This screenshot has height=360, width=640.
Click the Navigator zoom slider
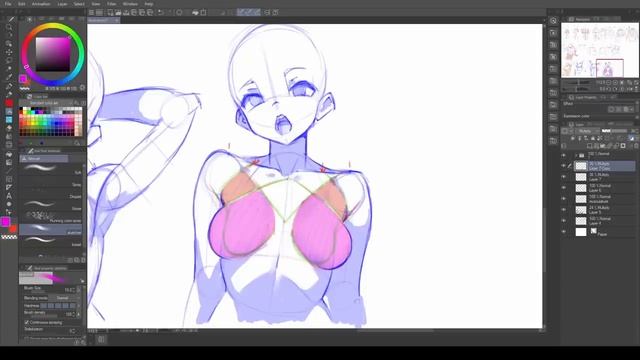coord(577,82)
